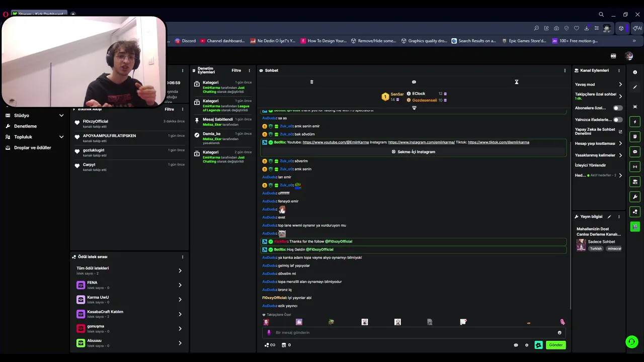Open Discord bookmark
Image resolution: width=644 pixels, height=362 pixels.
point(185,41)
